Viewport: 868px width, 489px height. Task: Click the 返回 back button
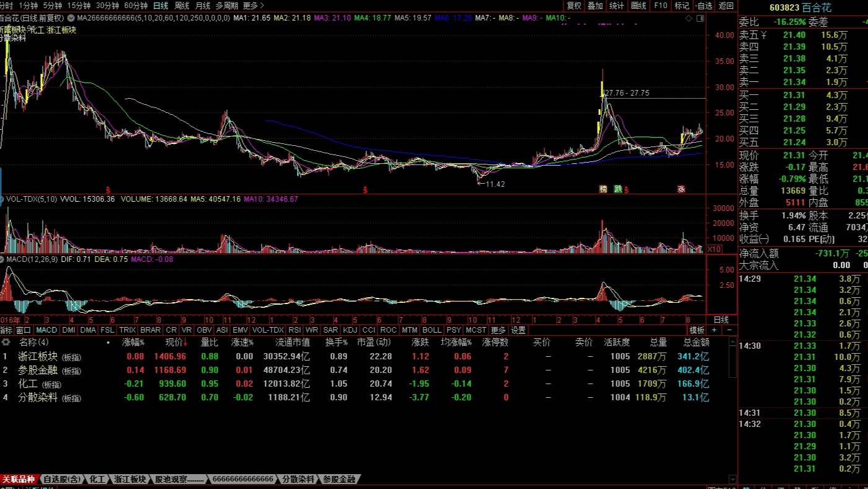(726, 6)
